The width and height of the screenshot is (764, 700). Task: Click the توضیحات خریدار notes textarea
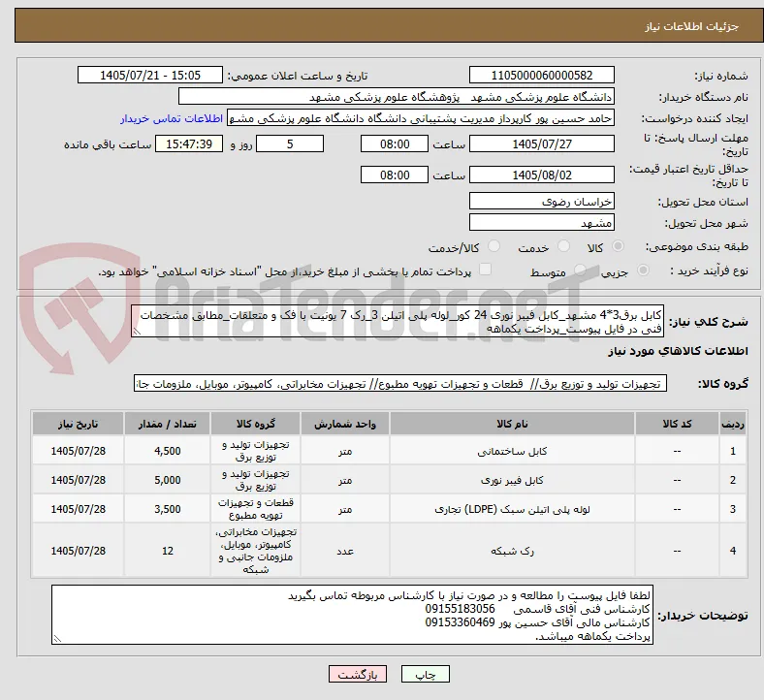point(352,616)
